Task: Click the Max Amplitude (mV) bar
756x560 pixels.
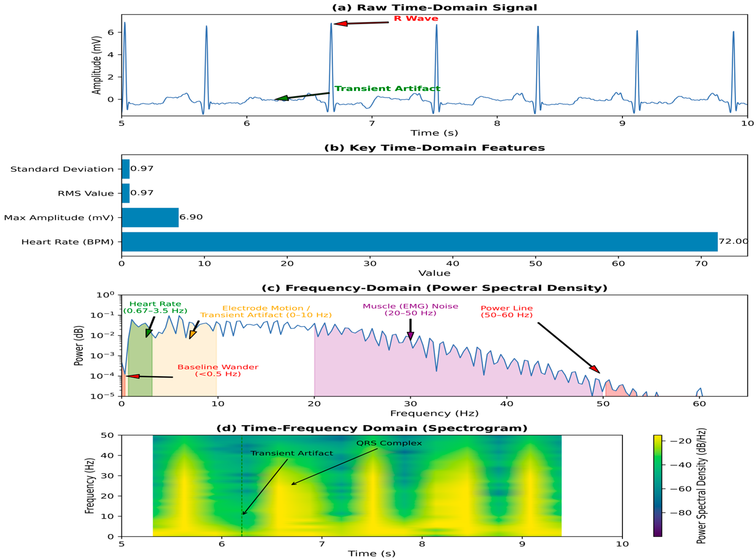Action: [150, 217]
